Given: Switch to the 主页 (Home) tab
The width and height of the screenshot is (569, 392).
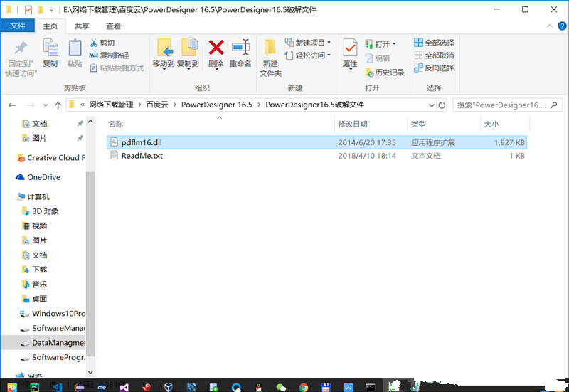Looking at the screenshot, I should (x=50, y=26).
